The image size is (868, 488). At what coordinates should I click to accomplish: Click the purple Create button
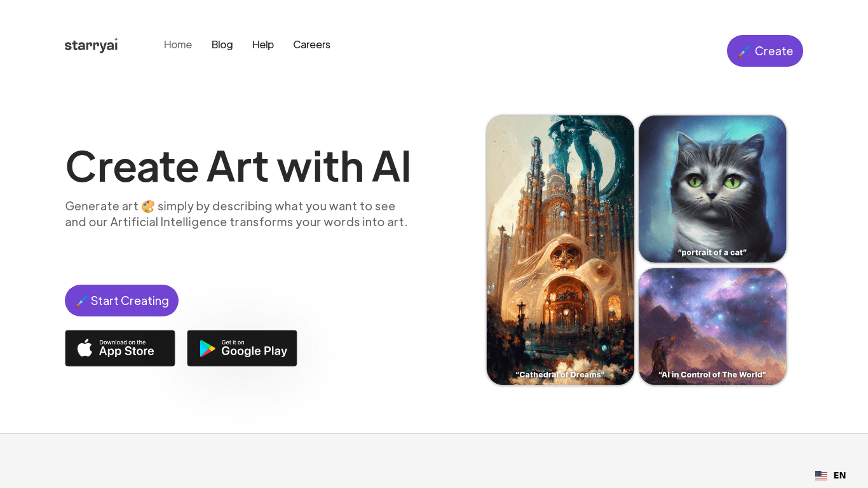coord(765,51)
